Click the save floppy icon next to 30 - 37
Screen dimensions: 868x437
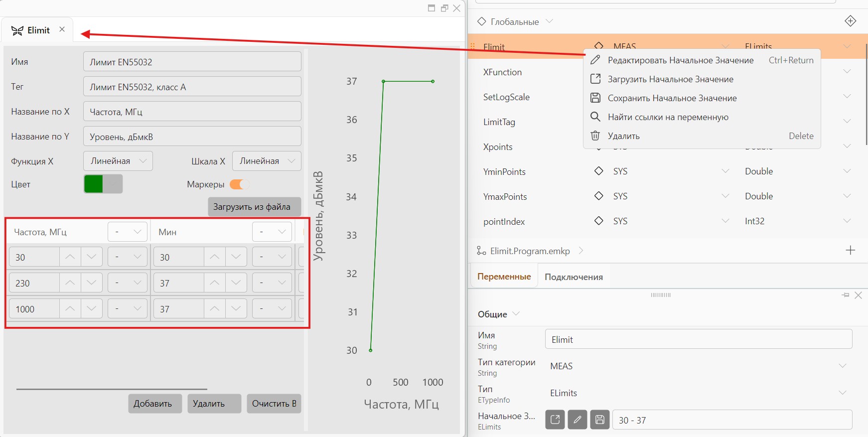pyautogui.click(x=600, y=420)
